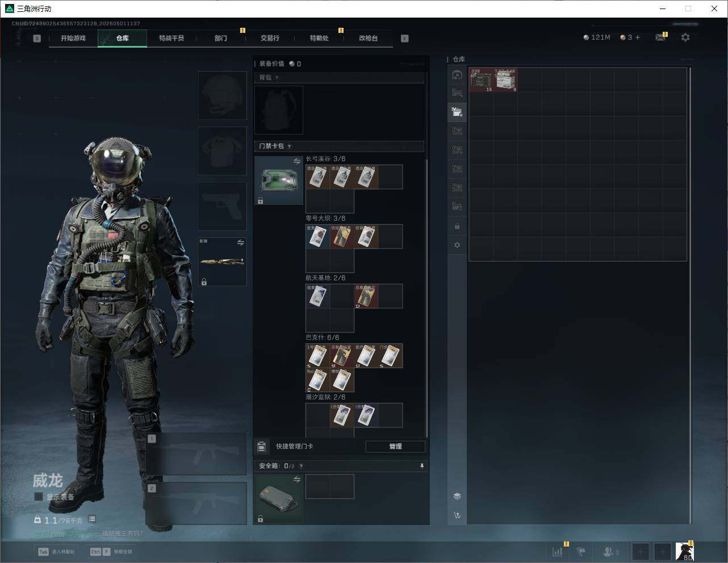Click the 巴克什: 6/6 label
Screen dimensions: 728x563
tap(323, 338)
